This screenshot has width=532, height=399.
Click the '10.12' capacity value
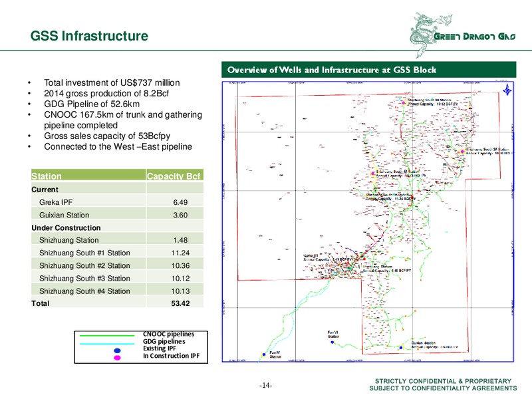point(180,279)
